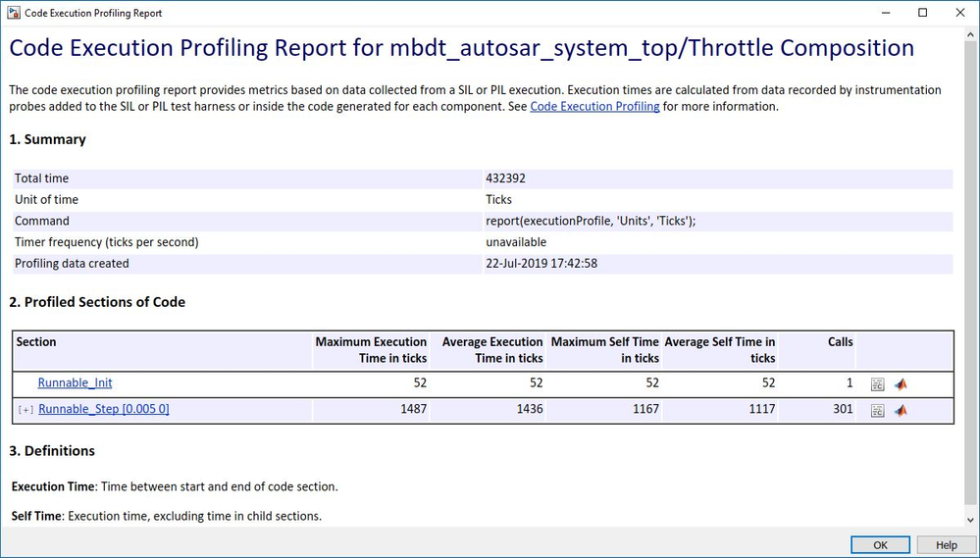Select the 'unavailable' timer frequency value
The height and width of the screenshot is (558, 980).
[x=516, y=242]
